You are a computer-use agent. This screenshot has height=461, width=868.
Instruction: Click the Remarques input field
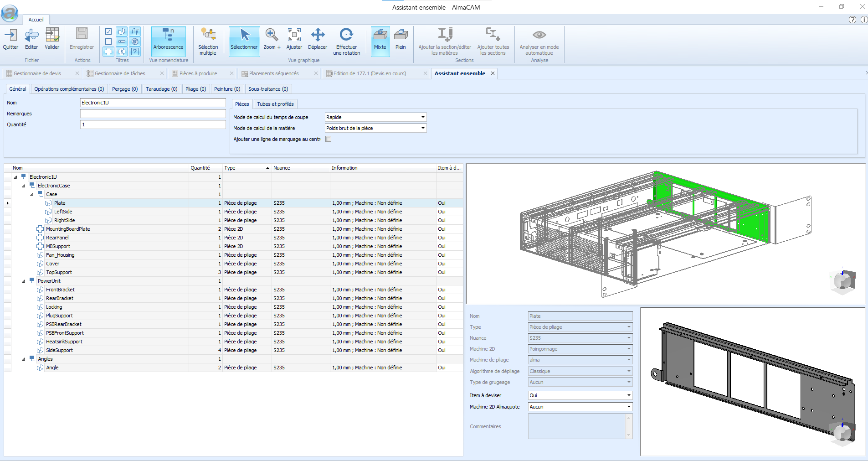(x=153, y=114)
